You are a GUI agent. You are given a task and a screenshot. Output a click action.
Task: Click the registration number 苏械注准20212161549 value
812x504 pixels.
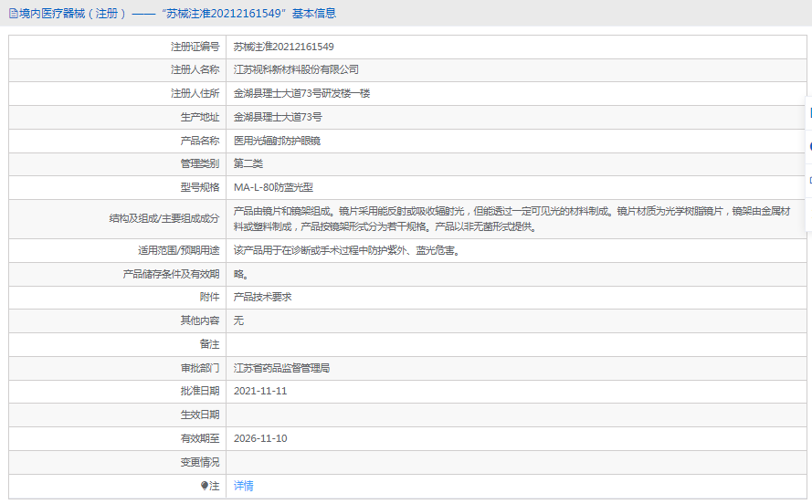coord(283,47)
